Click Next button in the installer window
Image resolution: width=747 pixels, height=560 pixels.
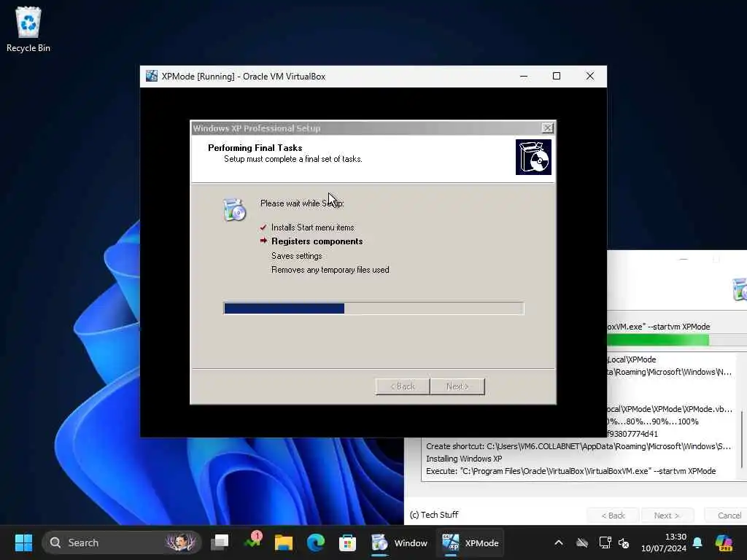coord(667,516)
